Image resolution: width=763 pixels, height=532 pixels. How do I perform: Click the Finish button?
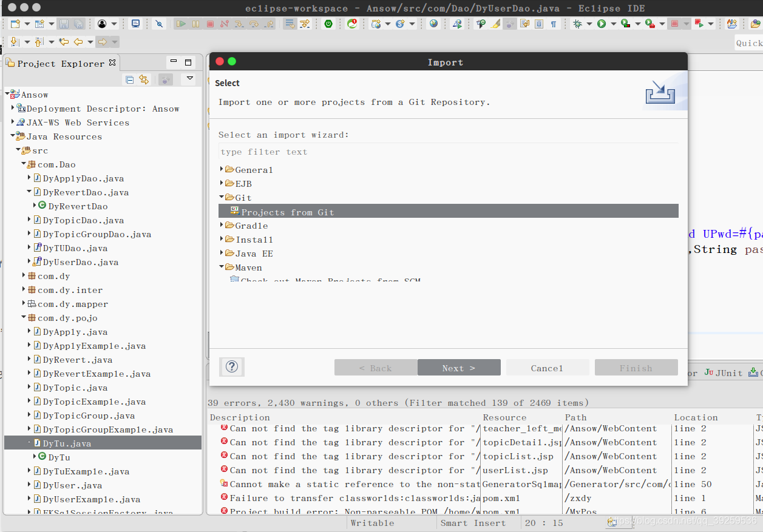click(636, 368)
